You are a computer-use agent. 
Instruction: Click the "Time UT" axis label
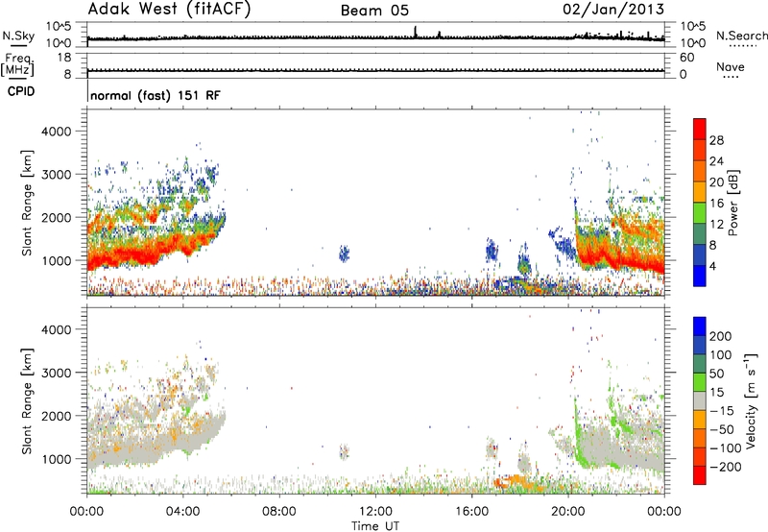[x=375, y=526]
